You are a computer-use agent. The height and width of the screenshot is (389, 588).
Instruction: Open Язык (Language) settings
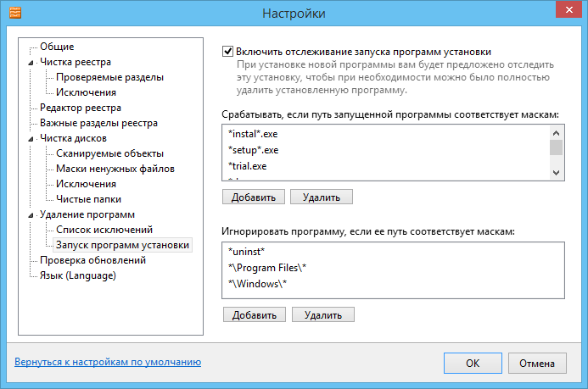tap(77, 275)
